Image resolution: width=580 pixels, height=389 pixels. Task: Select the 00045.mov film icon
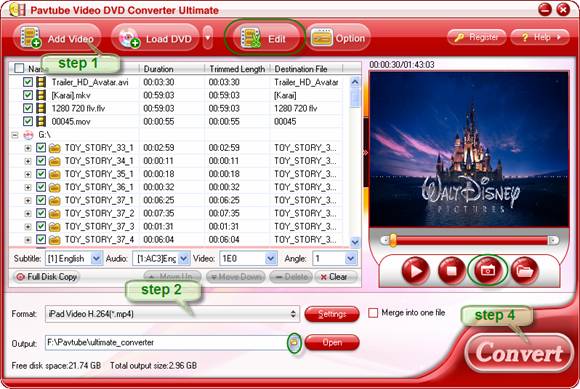coord(41,121)
